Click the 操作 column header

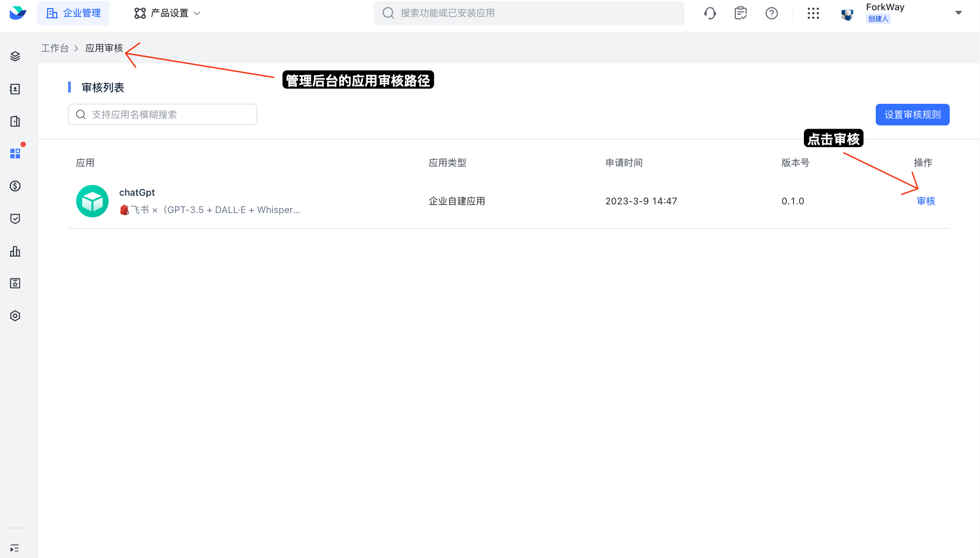point(923,163)
